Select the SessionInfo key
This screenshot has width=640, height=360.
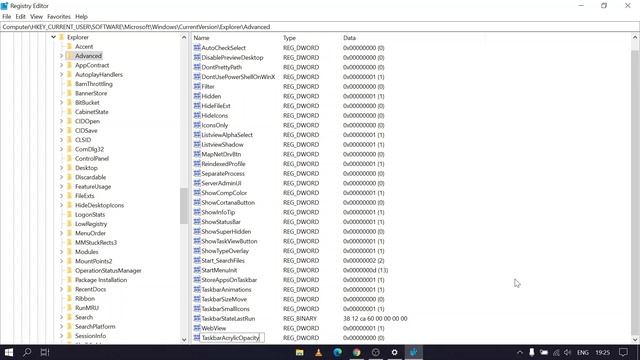click(x=90, y=336)
